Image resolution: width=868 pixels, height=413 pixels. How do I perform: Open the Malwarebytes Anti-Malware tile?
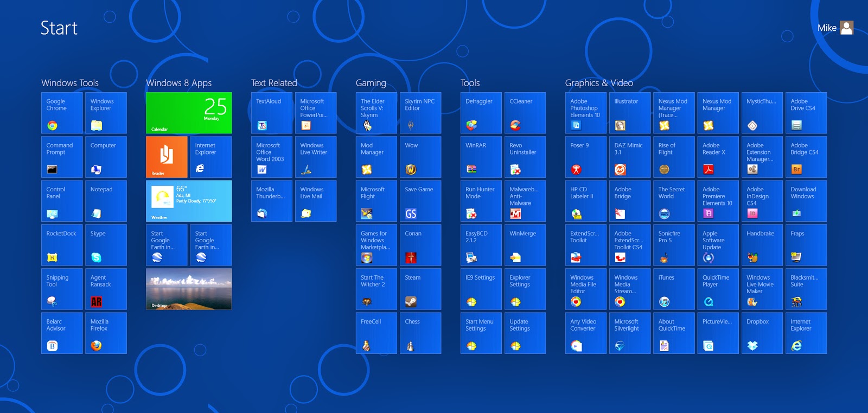tap(525, 201)
